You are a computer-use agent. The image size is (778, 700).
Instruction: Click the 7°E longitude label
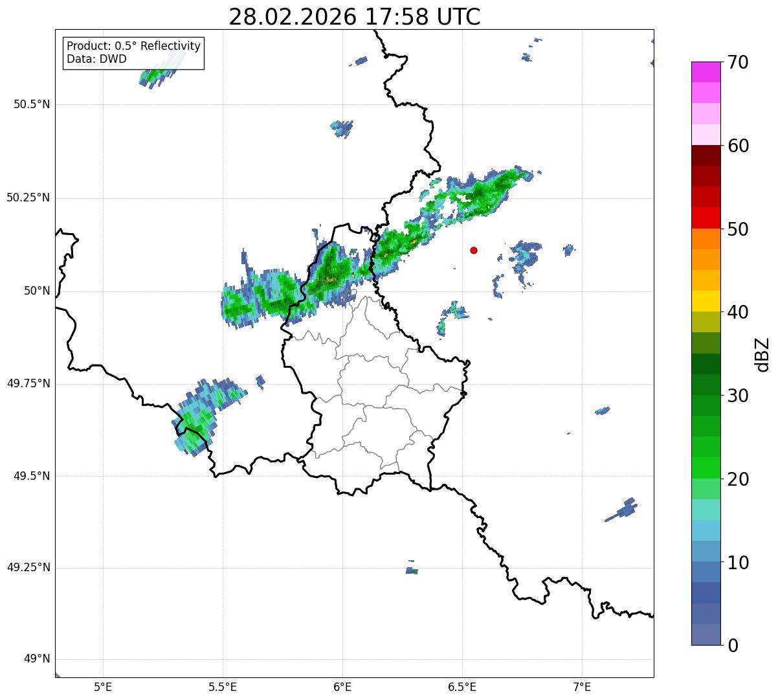tap(582, 686)
